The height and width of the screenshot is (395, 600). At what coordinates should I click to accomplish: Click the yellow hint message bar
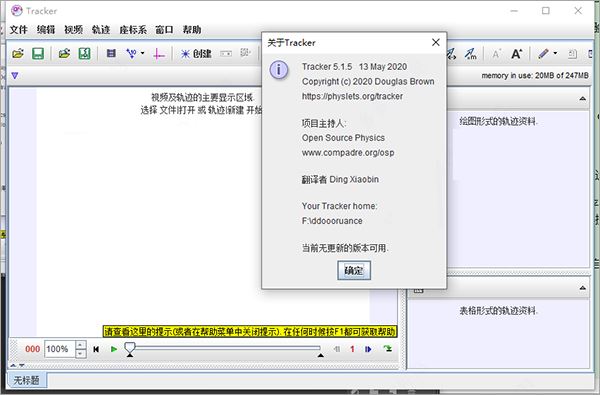(x=250, y=331)
